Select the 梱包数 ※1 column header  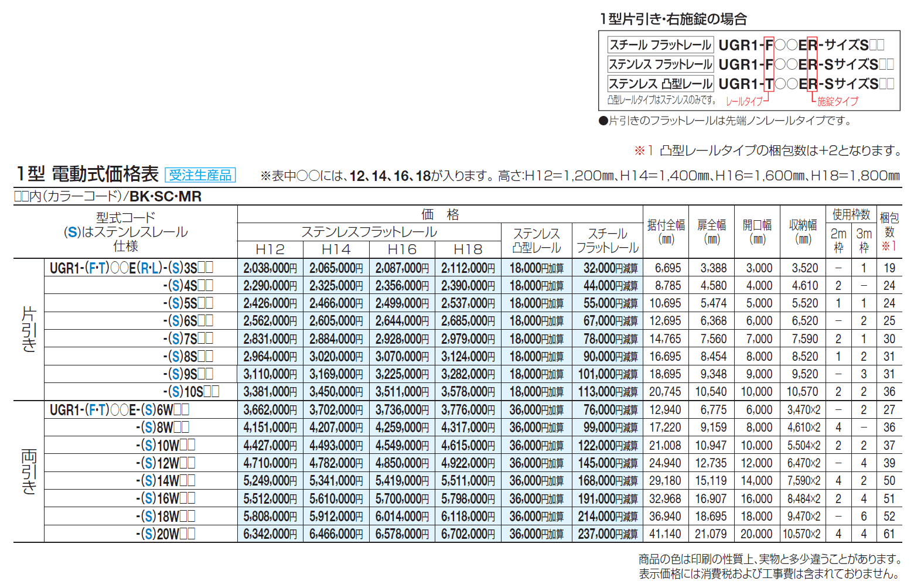[889, 232]
